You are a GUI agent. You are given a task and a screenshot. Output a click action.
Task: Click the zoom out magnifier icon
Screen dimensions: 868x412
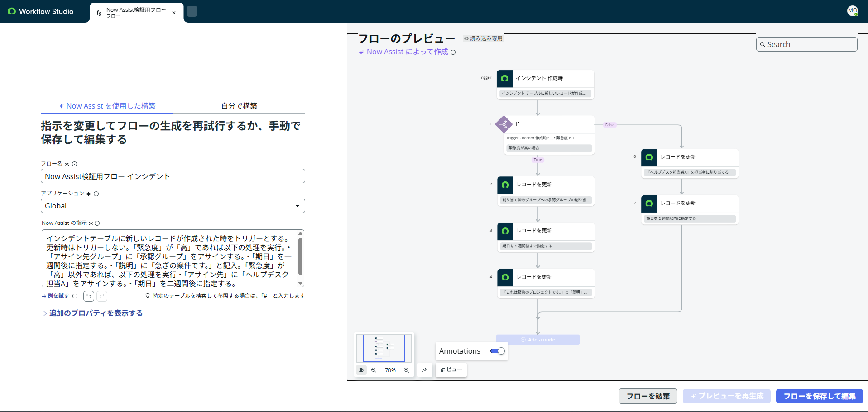pos(374,370)
